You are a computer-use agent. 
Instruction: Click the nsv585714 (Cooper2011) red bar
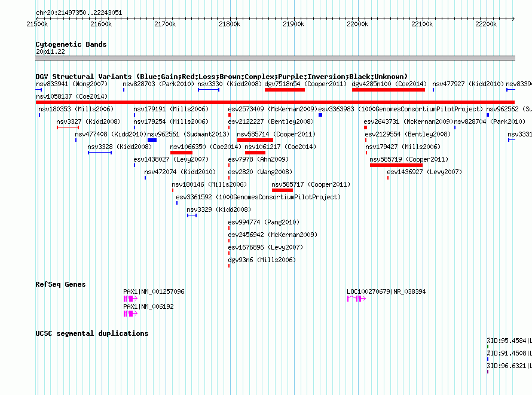pyautogui.click(x=255, y=140)
